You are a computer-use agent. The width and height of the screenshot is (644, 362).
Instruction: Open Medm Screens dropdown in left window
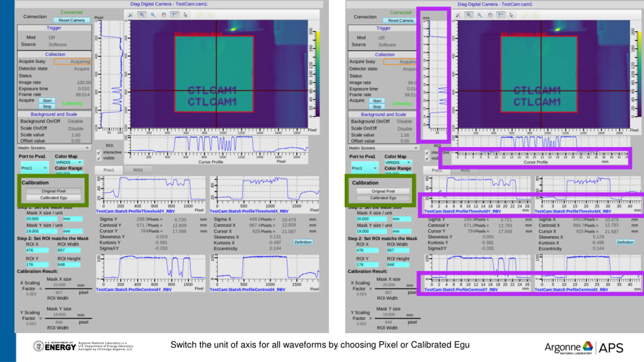[x=54, y=148]
